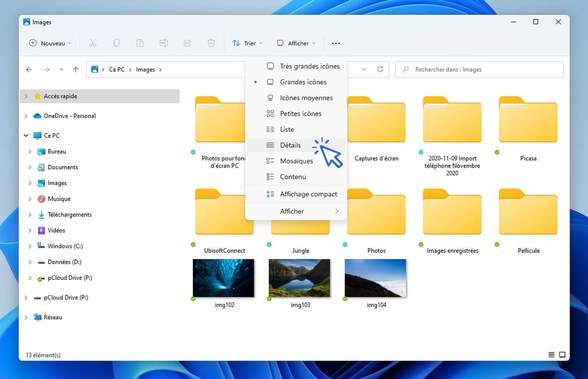Choose Liste view
Screen dimensions: 588x379
296,129
